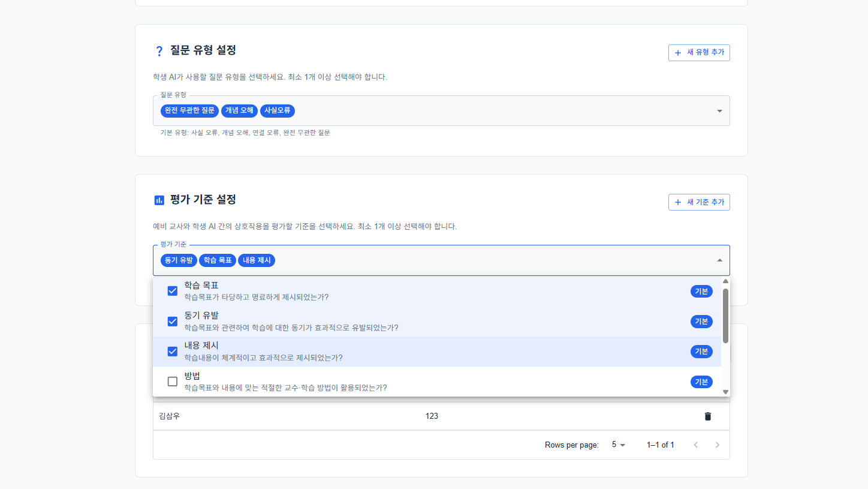This screenshot has width=868, height=489.
Task: Click the 새 기준 추가 button
Action: pos(699,202)
